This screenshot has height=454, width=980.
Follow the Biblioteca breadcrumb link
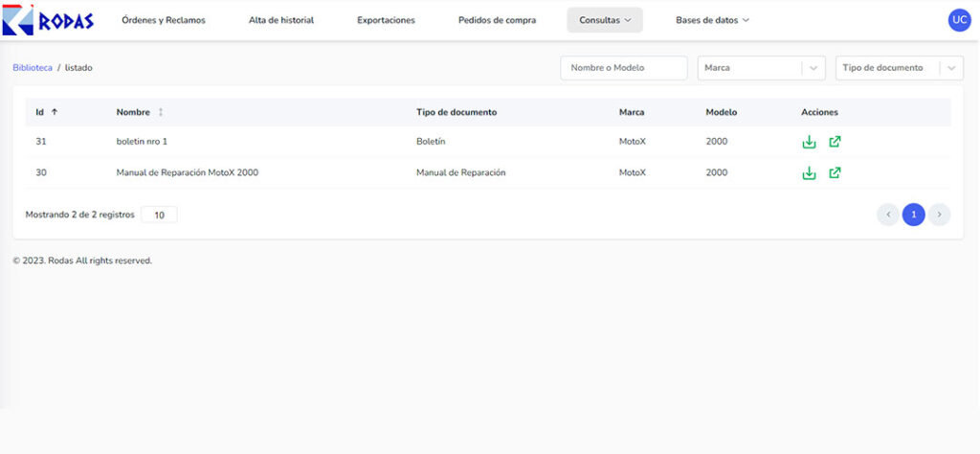point(33,68)
